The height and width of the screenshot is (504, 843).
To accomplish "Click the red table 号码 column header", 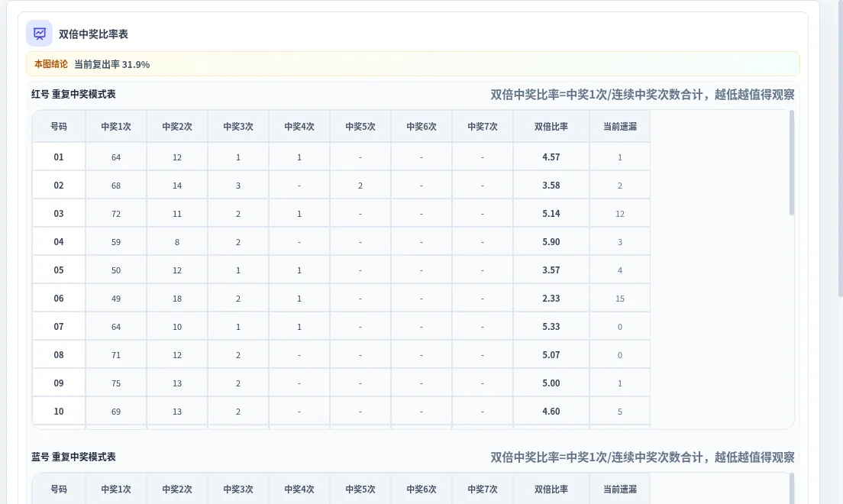I will click(59, 127).
